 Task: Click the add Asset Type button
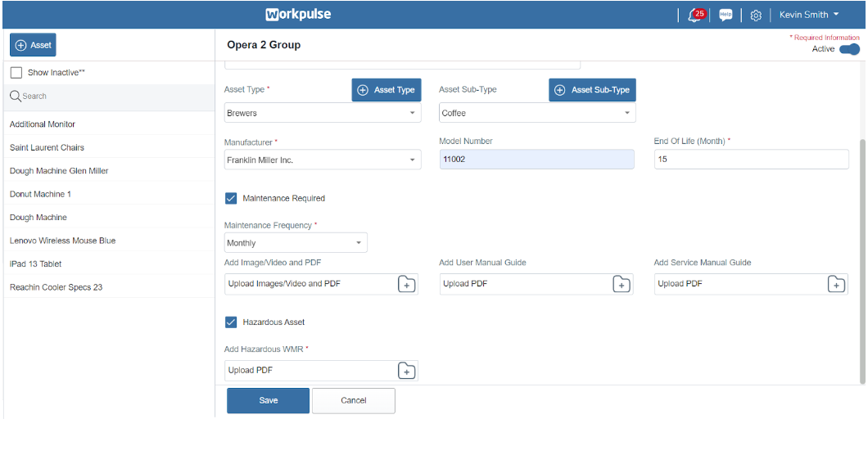pos(387,90)
